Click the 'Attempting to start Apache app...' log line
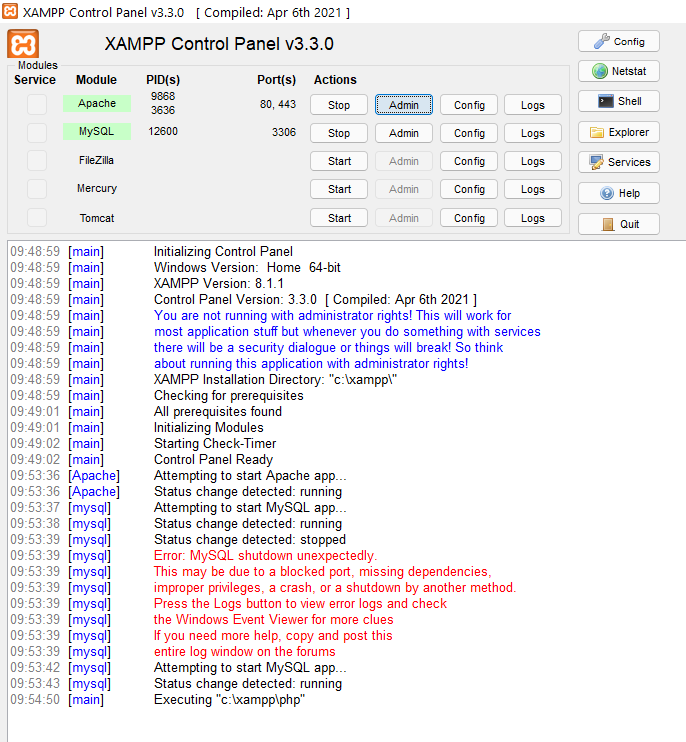The width and height of the screenshot is (686, 742). pos(250,476)
